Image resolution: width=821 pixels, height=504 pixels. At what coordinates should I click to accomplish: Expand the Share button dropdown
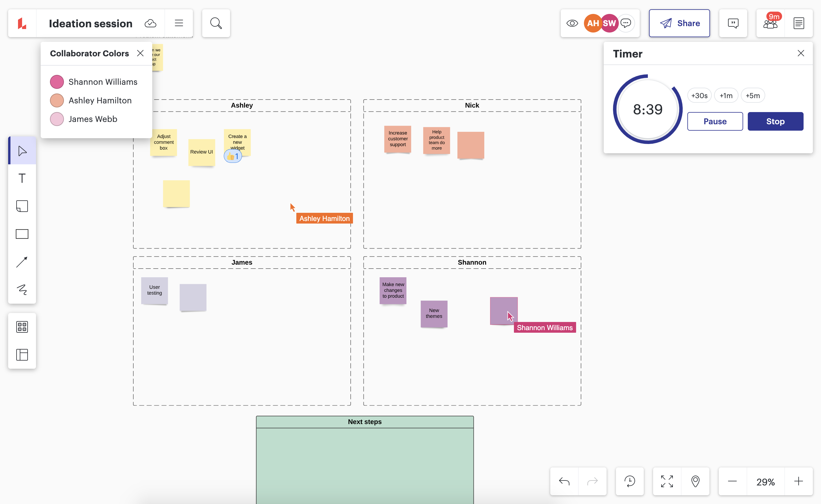coord(680,24)
